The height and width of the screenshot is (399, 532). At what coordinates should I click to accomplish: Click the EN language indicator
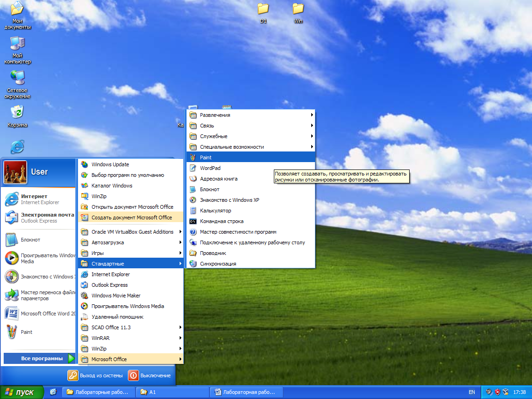coord(472,392)
